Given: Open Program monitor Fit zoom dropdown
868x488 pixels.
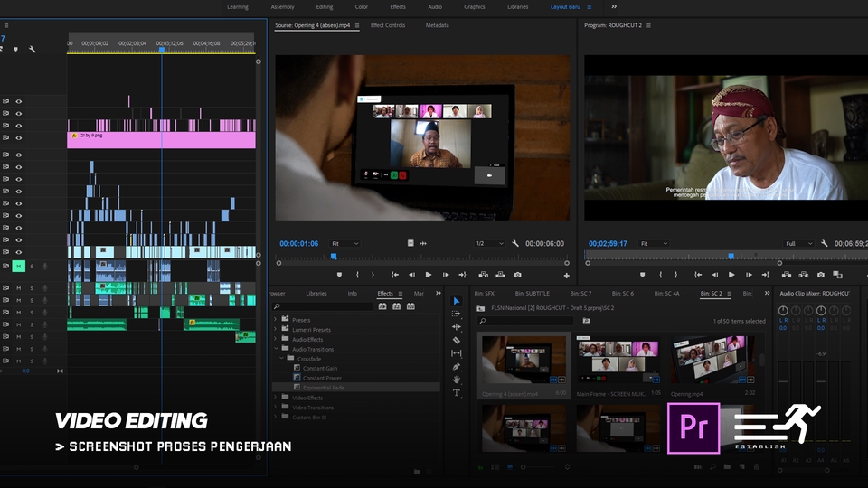Looking at the screenshot, I should pos(654,243).
